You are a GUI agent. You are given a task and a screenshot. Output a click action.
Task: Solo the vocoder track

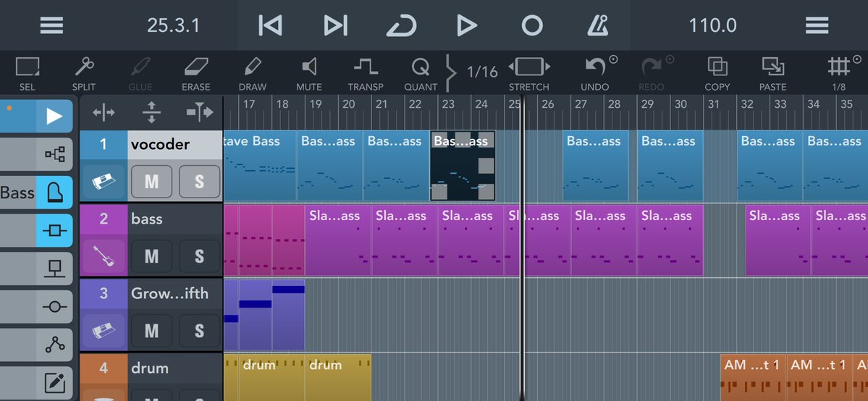(x=199, y=181)
